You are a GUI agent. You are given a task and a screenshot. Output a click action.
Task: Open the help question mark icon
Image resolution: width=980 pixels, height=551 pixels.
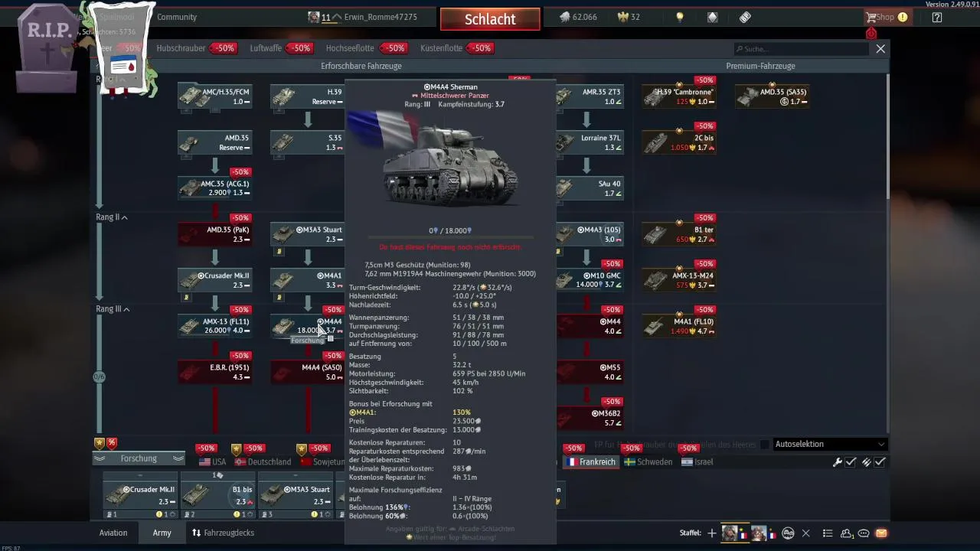point(937,17)
